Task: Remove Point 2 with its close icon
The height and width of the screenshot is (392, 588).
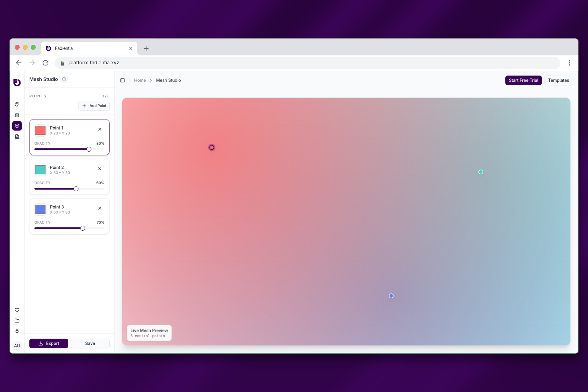Action: coord(100,168)
